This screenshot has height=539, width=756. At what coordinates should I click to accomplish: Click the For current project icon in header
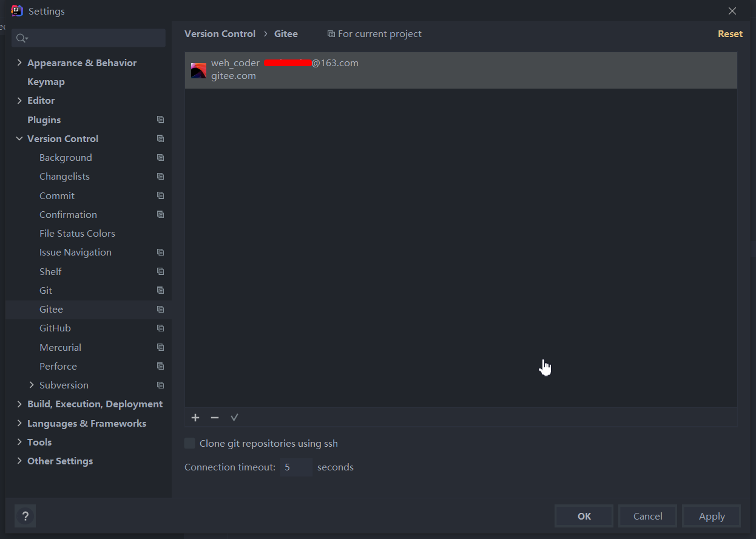click(x=331, y=34)
